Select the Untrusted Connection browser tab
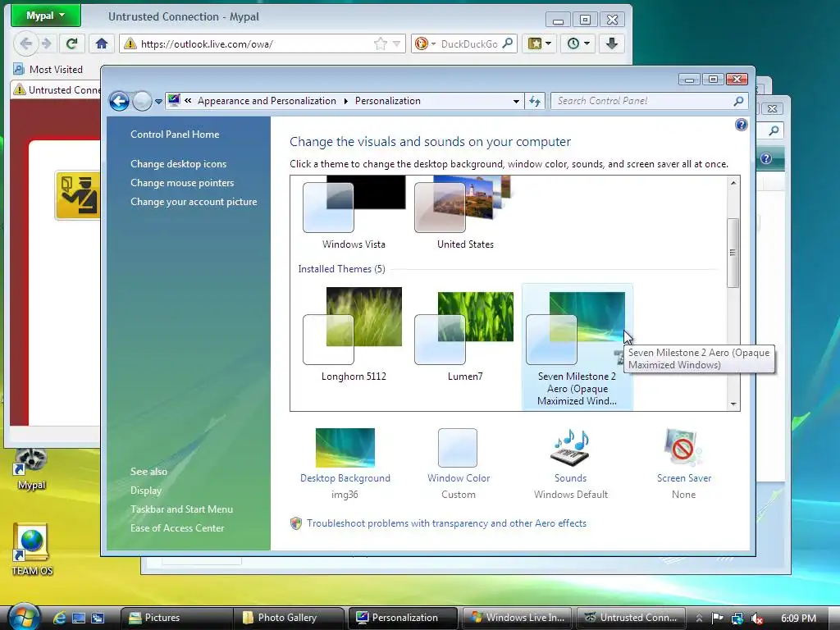Viewport: 840px width, 630px height. tap(56, 89)
